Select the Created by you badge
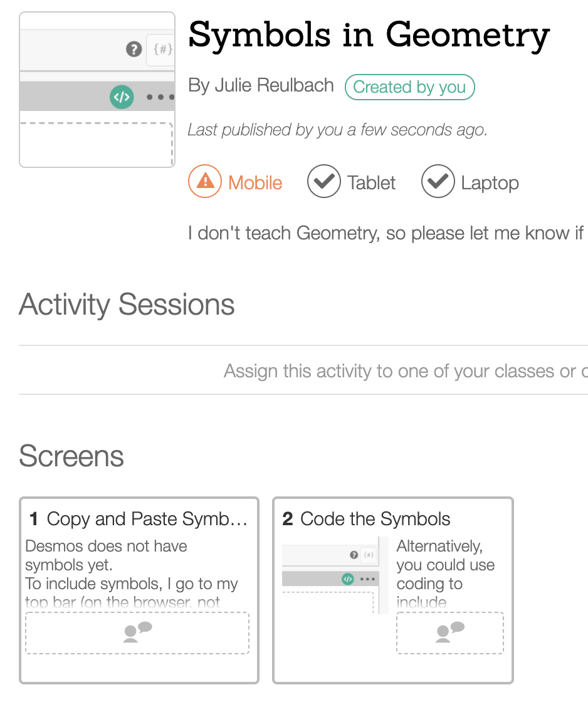Image resolution: width=588 pixels, height=717 pixels. coord(409,86)
